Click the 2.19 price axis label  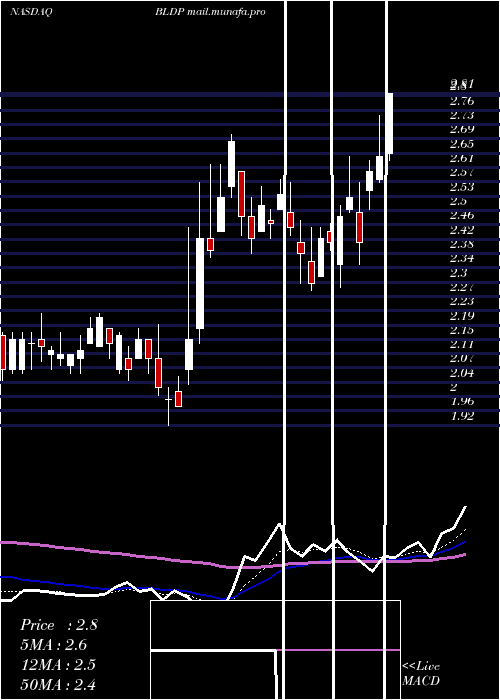tap(462, 316)
